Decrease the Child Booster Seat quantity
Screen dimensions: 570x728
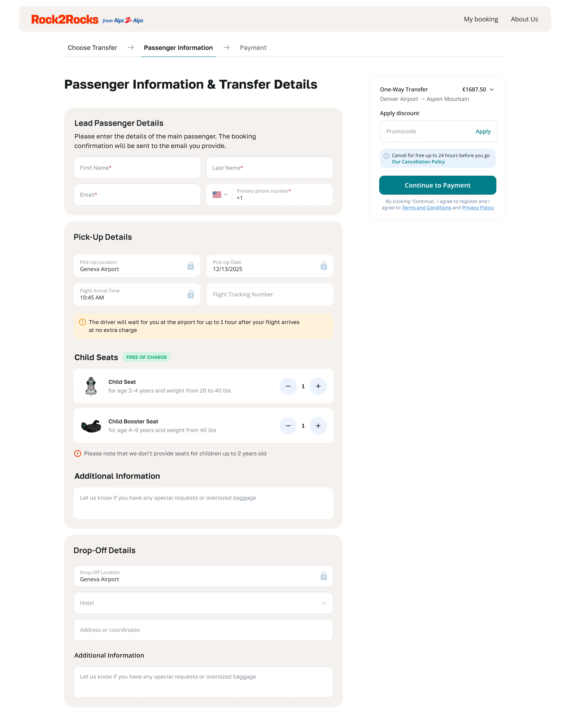pyautogui.click(x=288, y=426)
